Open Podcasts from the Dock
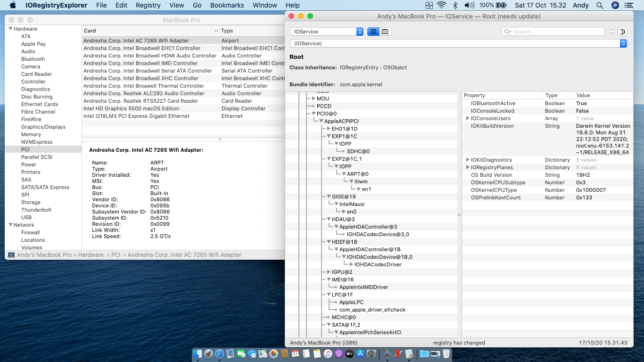 pyautogui.click(x=339, y=354)
